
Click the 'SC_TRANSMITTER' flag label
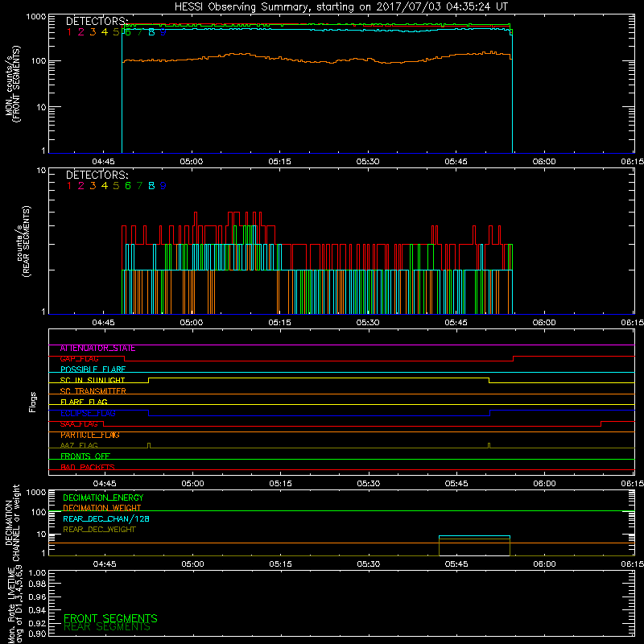point(93,391)
